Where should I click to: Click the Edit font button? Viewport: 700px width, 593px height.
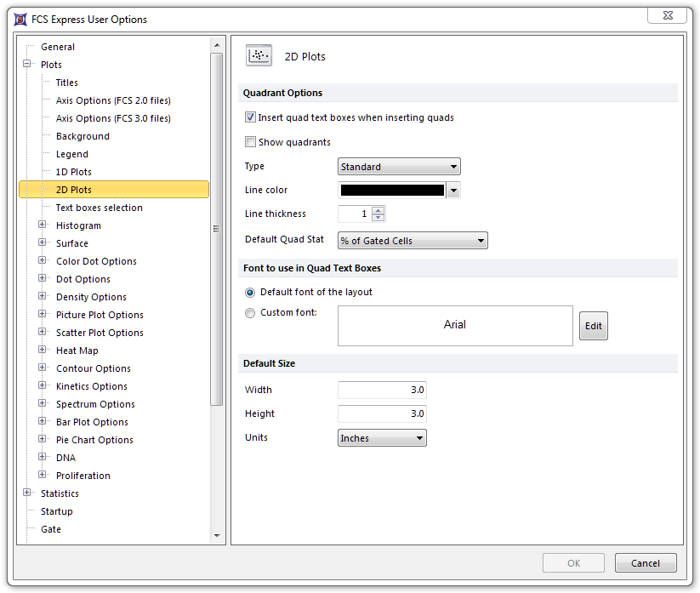coord(593,326)
